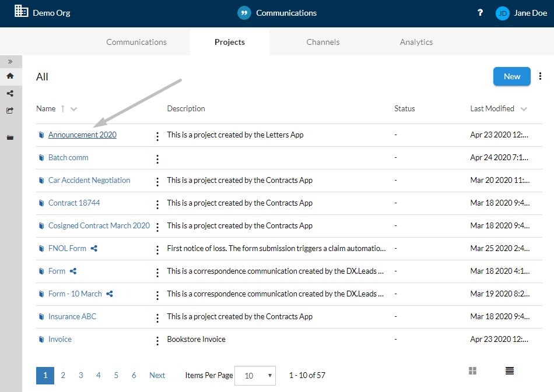Open page options menu next to New
The image size is (554, 392).
[540, 76]
